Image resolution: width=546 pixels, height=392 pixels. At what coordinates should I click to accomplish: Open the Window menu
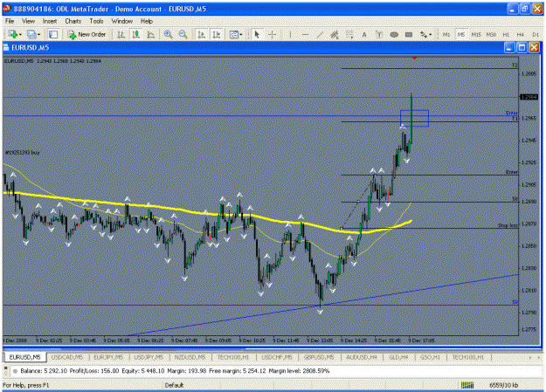point(122,21)
